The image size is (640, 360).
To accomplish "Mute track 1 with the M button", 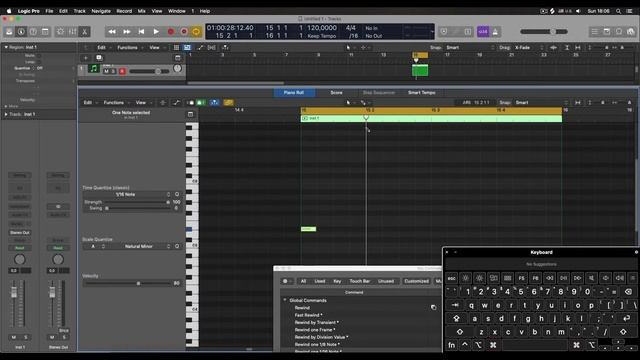I will pyautogui.click(x=106, y=71).
